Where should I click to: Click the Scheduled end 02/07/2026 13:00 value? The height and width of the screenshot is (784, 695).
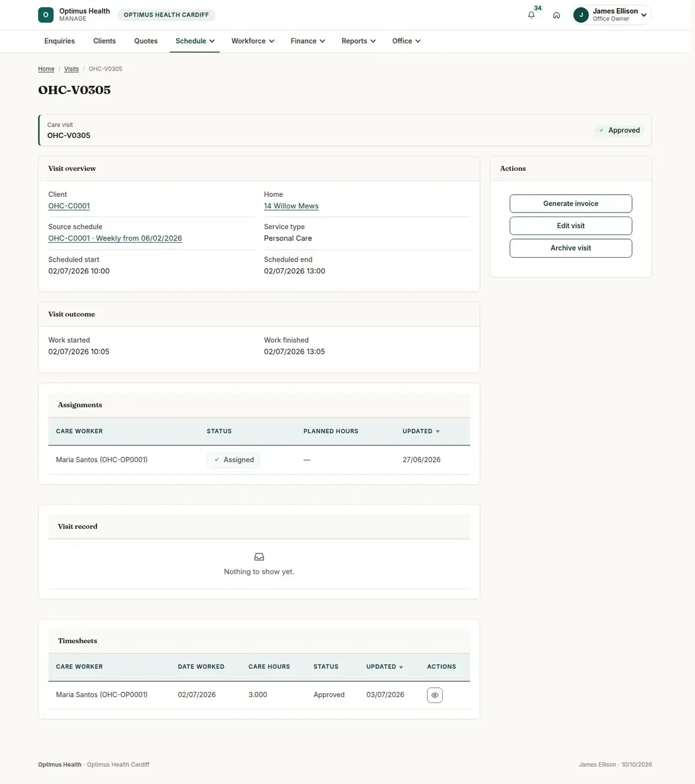[x=295, y=271]
